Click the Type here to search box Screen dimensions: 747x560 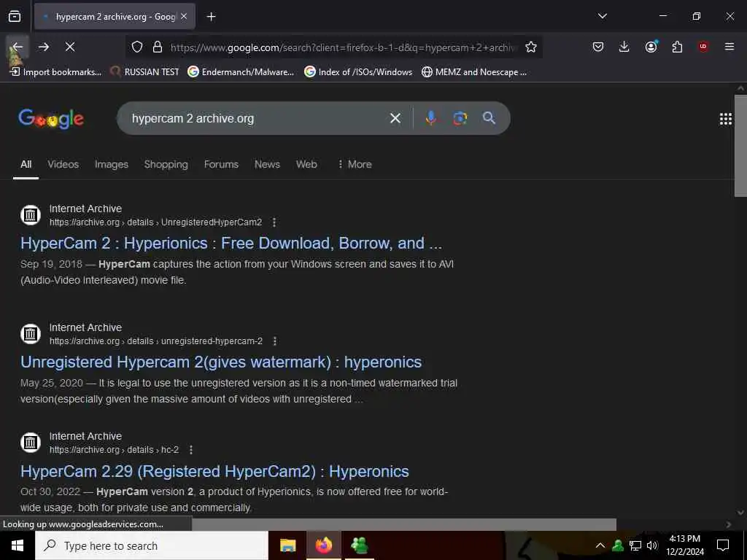click(152, 545)
